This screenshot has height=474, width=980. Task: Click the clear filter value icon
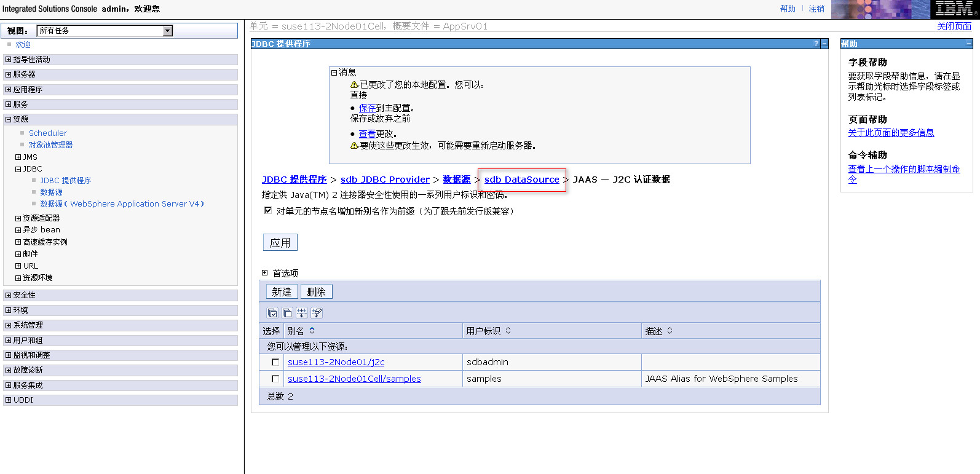(317, 313)
